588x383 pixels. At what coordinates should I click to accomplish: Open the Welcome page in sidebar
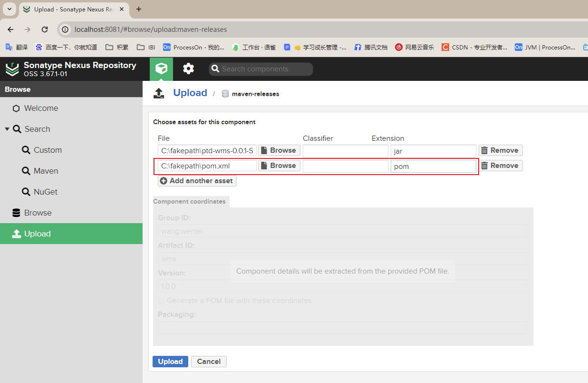coord(41,108)
